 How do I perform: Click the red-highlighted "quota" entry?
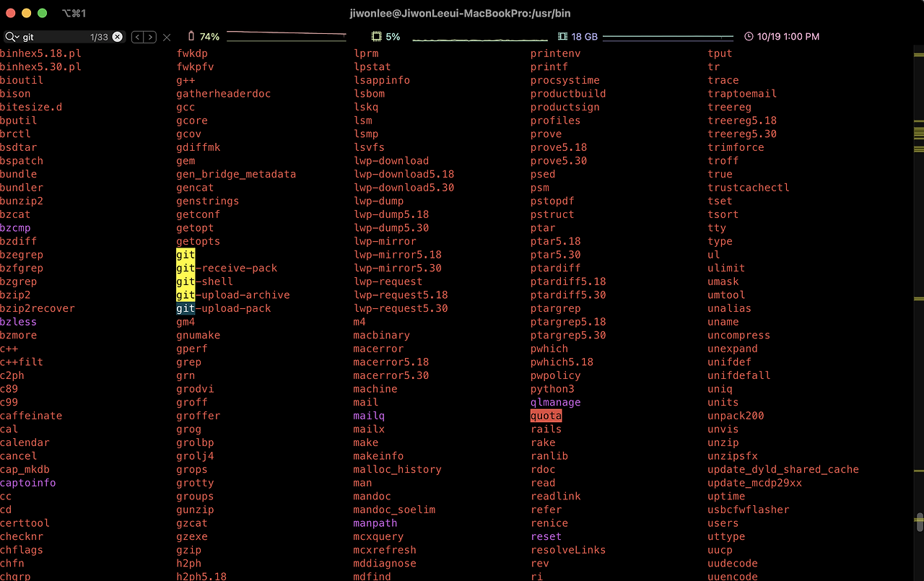pos(546,416)
